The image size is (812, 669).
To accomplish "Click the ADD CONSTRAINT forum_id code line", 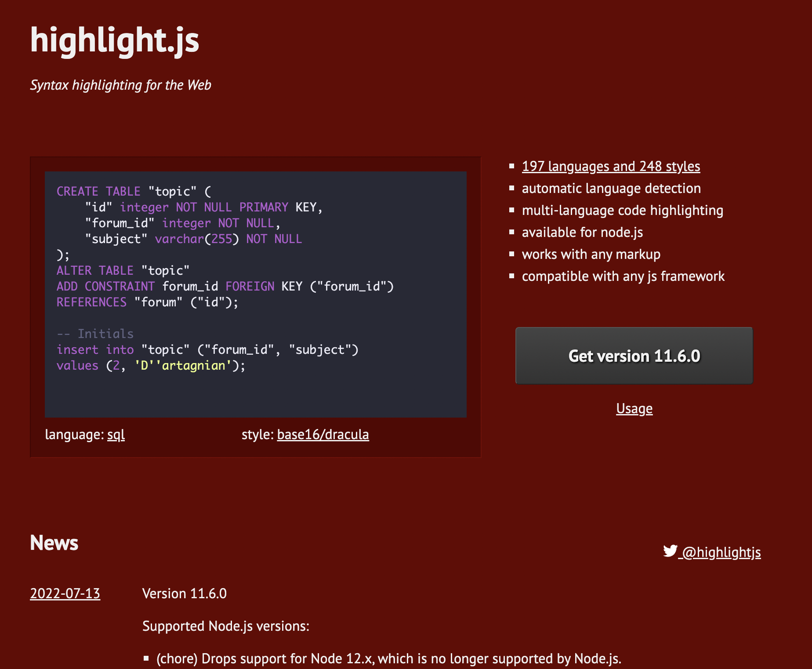I will [225, 286].
